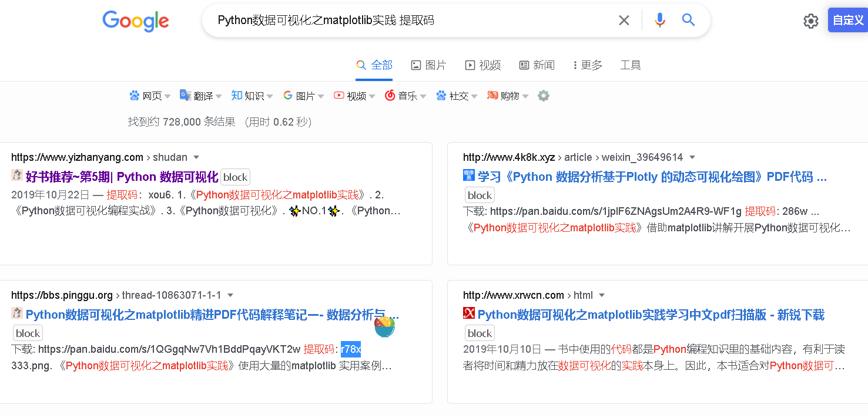The width and height of the screenshot is (868, 415).
Task: Click block button on 4k8k.xyz result
Action: tap(480, 195)
